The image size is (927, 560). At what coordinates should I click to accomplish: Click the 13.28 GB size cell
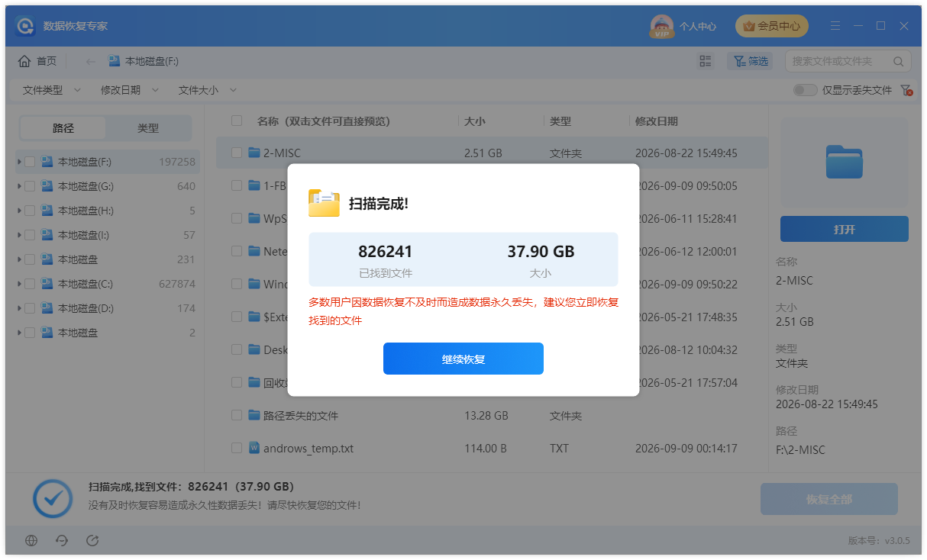[486, 416]
